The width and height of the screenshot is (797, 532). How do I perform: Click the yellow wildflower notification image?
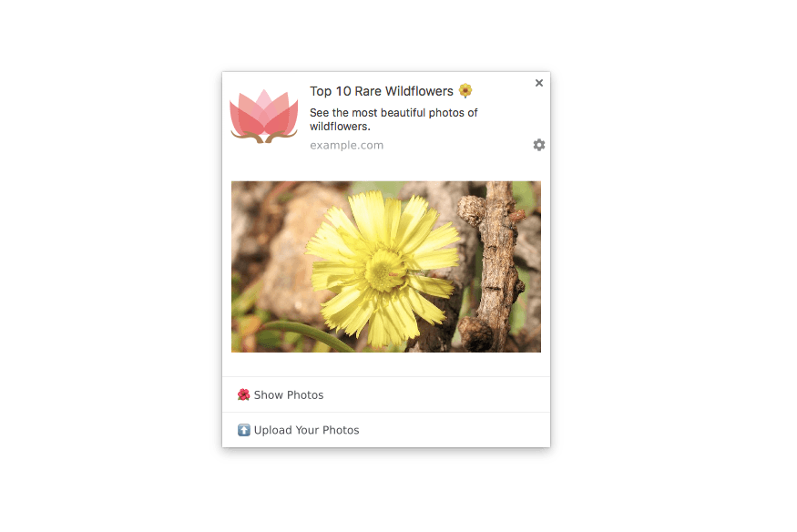[x=386, y=267]
